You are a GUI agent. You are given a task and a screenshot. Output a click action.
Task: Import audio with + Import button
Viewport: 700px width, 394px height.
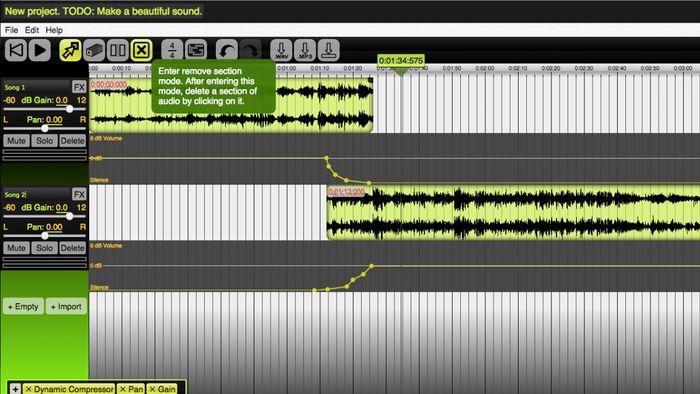(x=66, y=307)
